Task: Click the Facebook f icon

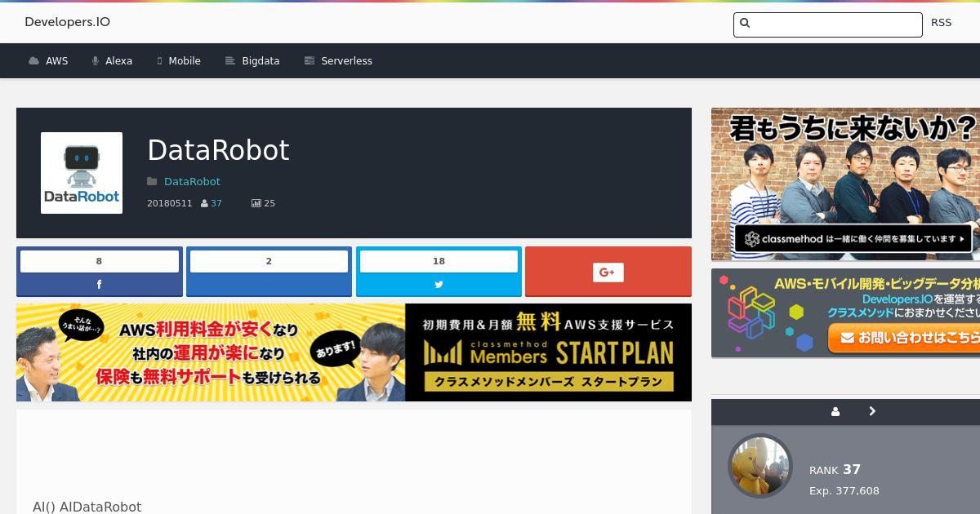Action: click(100, 285)
